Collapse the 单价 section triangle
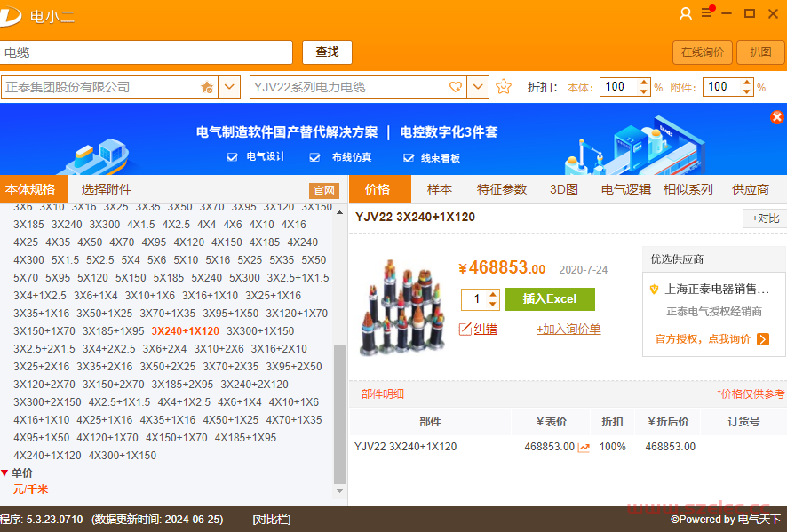 point(4,472)
